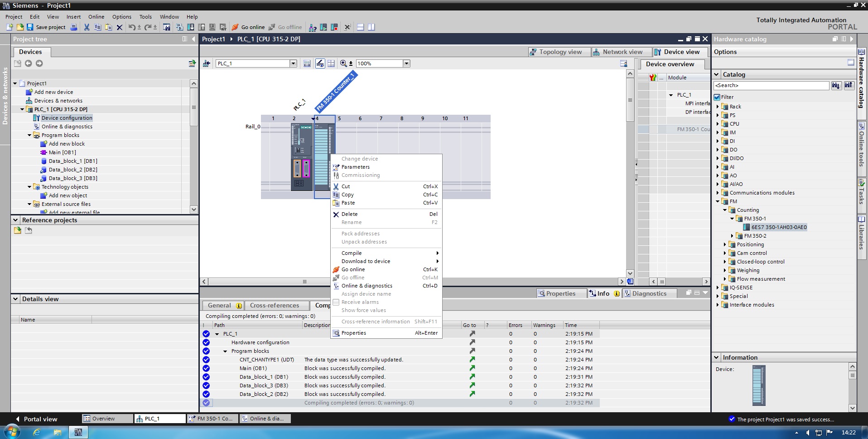Expand the FM 350-2 catalog folder
Screen dimensions: 868x439
pos(732,236)
